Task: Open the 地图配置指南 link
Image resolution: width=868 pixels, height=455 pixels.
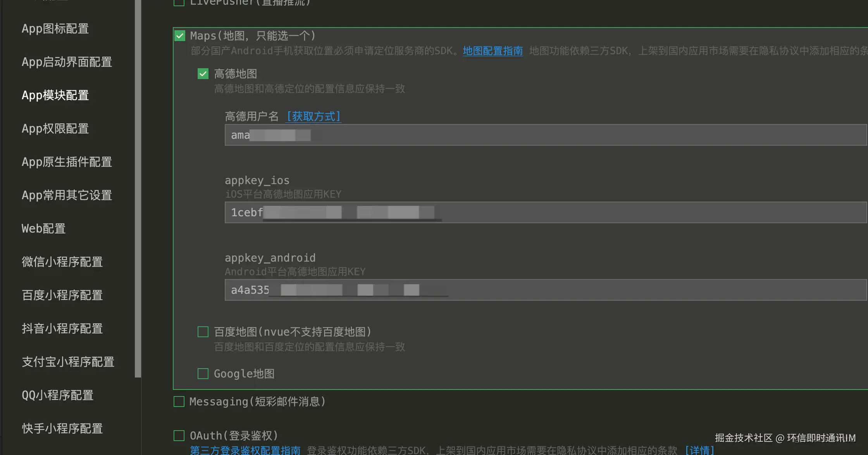Action: (493, 50)
